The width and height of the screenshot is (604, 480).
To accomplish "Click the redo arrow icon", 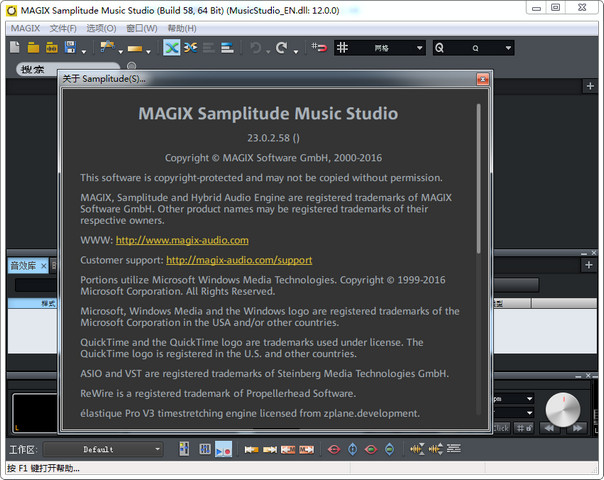I will pyautogui.click(x=282, y=48).
